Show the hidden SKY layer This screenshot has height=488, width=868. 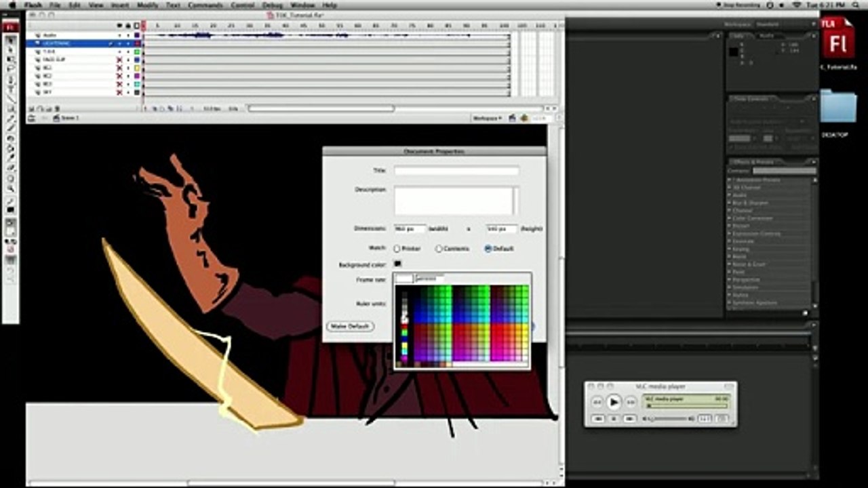point(119,92)
